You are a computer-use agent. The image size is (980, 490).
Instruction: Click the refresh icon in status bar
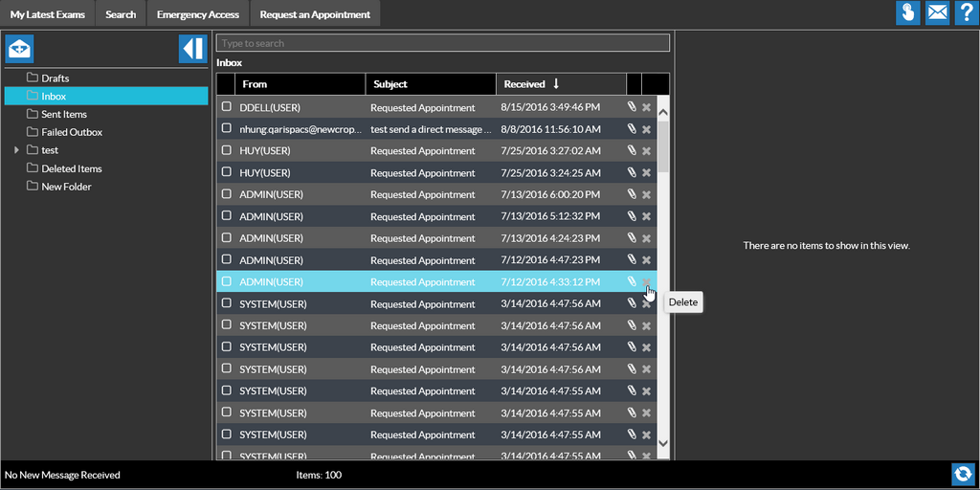(x=963, y=474)
